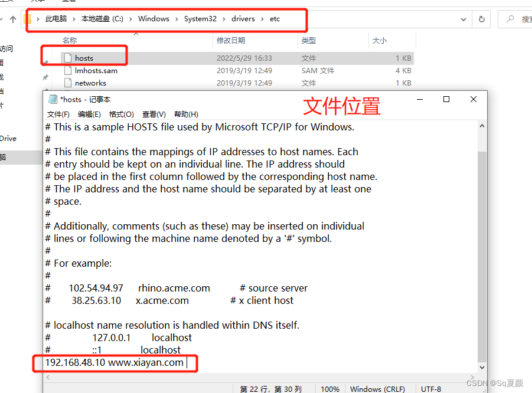This screenshot has width=532, height=393.
Task: Open the 格式(O) menu in Notepad
Action: [x=122, y=114]
